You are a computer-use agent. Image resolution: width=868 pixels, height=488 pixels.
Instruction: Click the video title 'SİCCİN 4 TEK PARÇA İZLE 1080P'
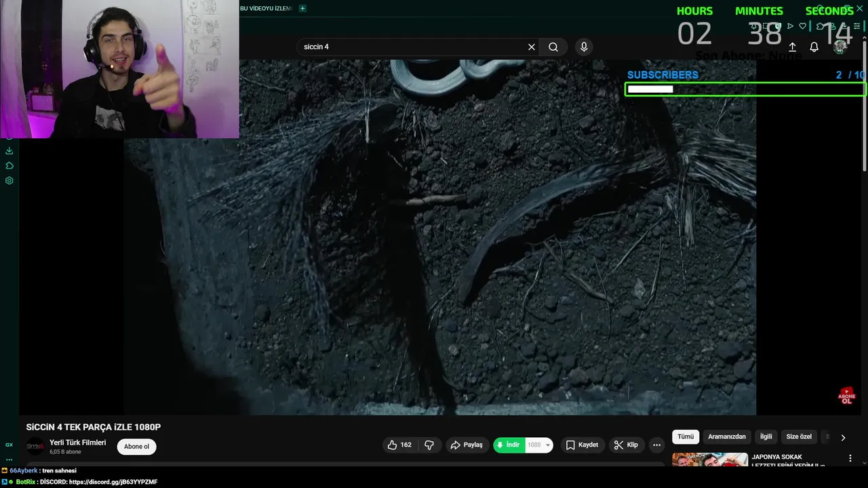pos(94,427)
